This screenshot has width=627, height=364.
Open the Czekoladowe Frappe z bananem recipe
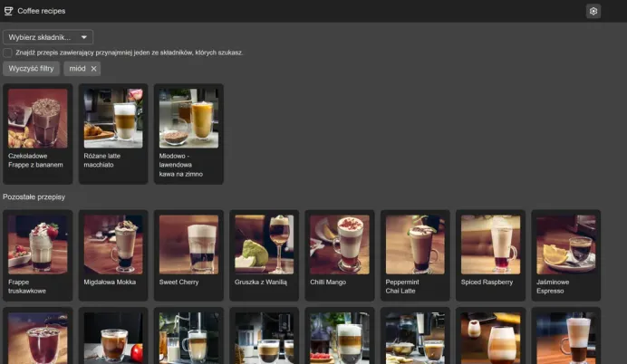[x=37, y=134]
